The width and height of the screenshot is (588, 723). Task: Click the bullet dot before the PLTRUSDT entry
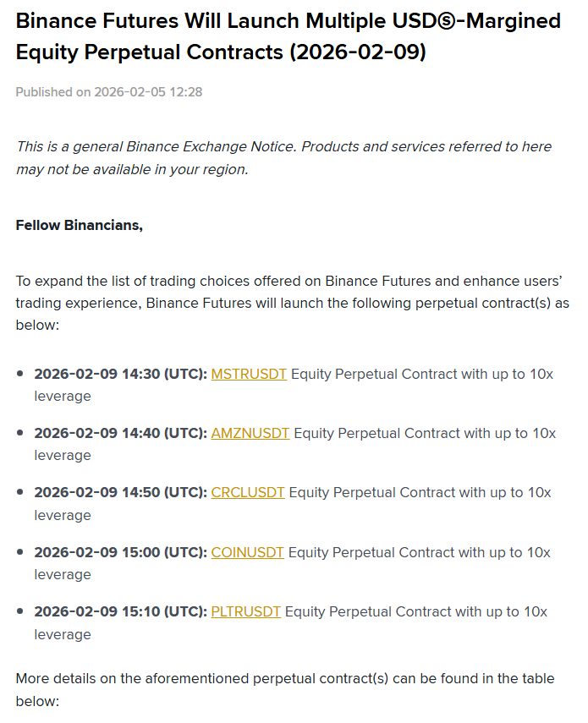tap(20, 611)
